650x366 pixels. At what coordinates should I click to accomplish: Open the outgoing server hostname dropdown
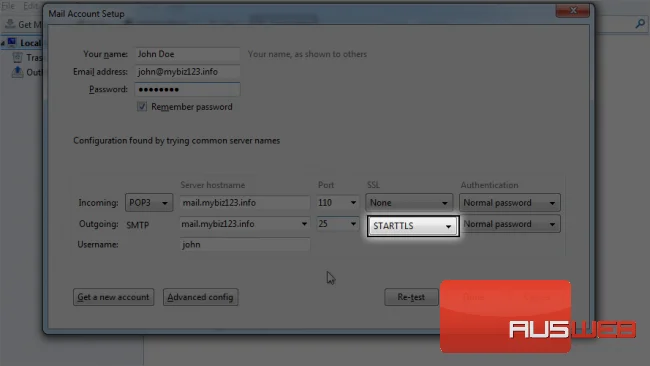click(304, 224)
